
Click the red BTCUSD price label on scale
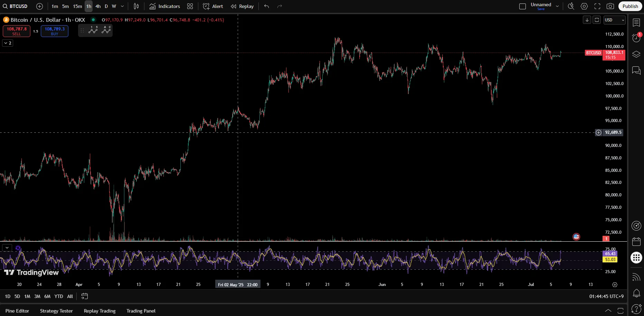(593, 53)
